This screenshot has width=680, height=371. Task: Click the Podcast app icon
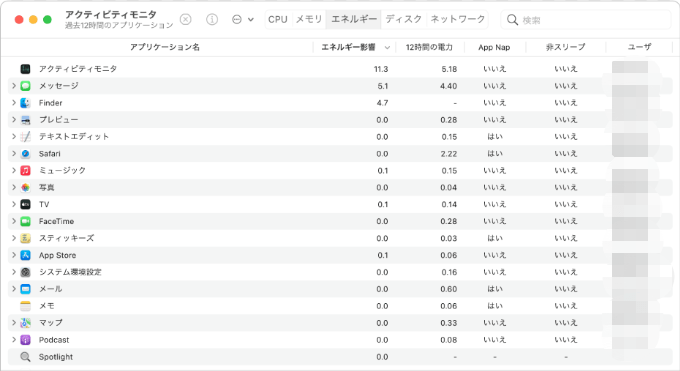click(26, 340)
